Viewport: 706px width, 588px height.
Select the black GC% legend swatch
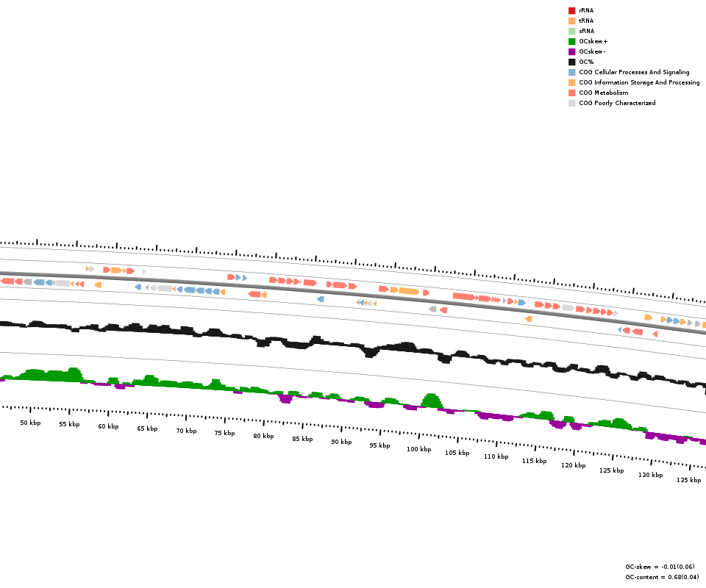571,62
